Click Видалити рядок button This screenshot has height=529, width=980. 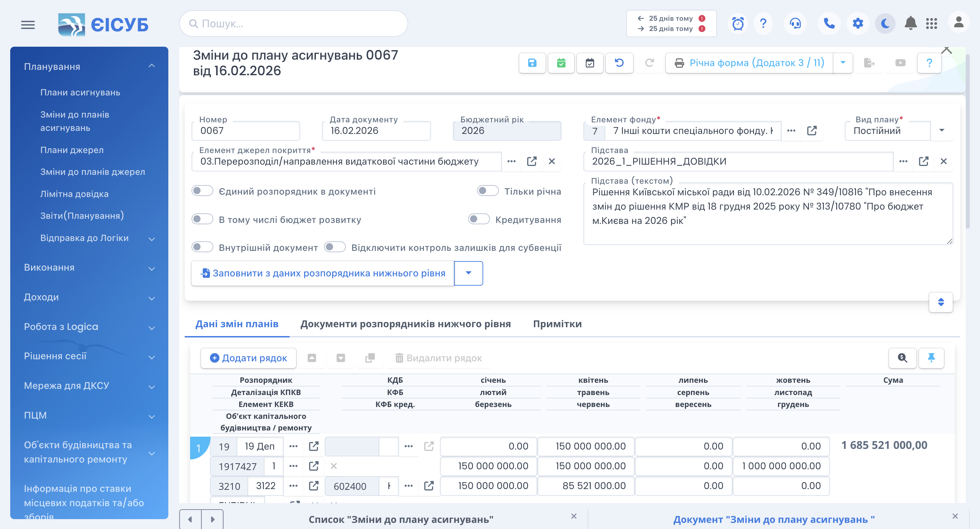[x=438, y=358]
